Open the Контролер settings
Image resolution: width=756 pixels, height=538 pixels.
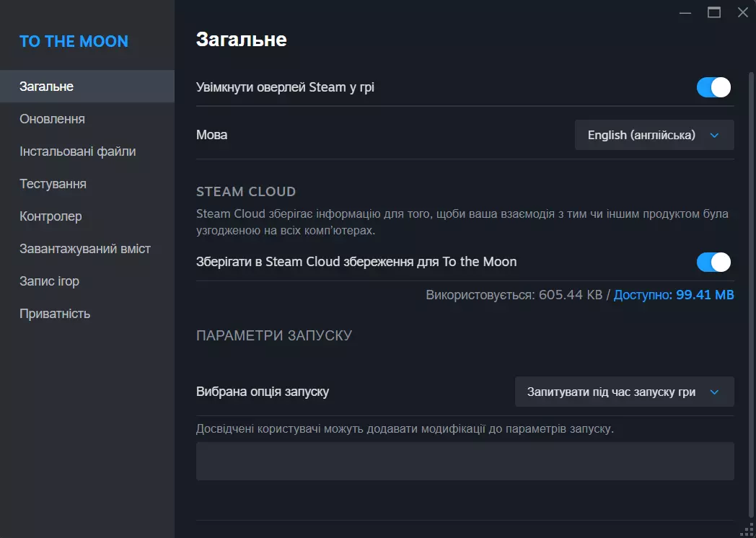coord(50,216)
